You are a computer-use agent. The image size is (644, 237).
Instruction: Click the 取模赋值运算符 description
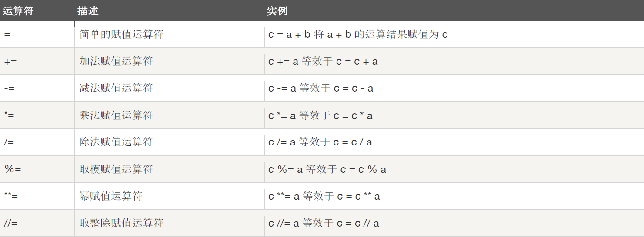[116, 169]
